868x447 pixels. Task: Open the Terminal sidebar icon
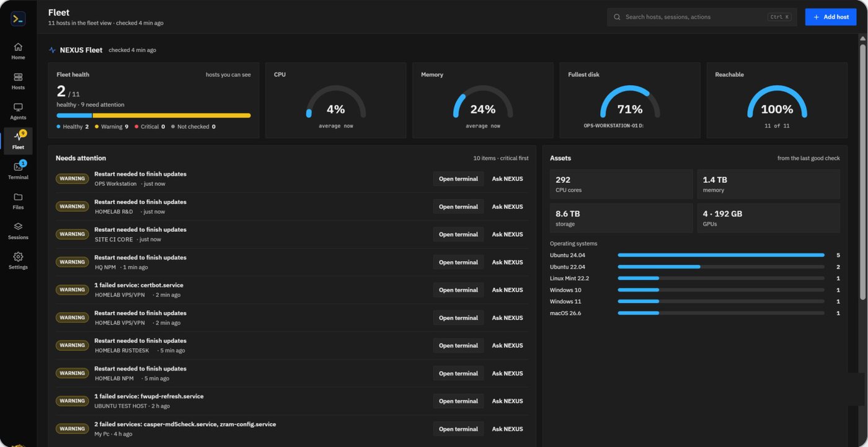click(x=18, y=167)
